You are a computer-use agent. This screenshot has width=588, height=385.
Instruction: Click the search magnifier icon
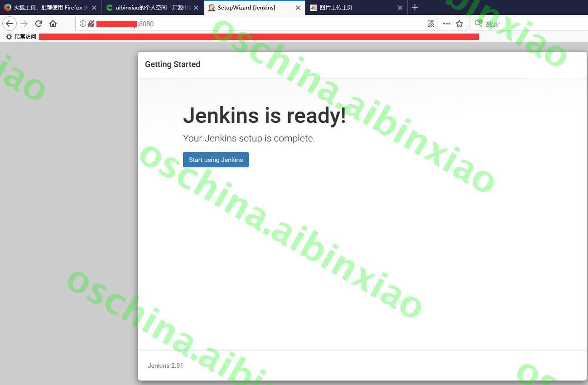478,23
